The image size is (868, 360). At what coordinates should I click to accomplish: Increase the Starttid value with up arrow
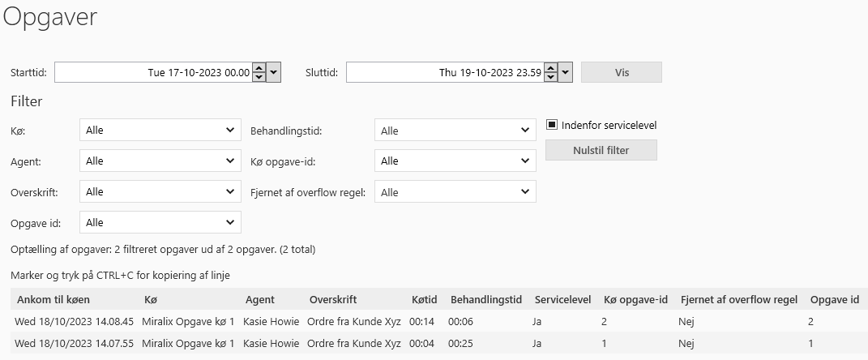click(x=259, y=68)
